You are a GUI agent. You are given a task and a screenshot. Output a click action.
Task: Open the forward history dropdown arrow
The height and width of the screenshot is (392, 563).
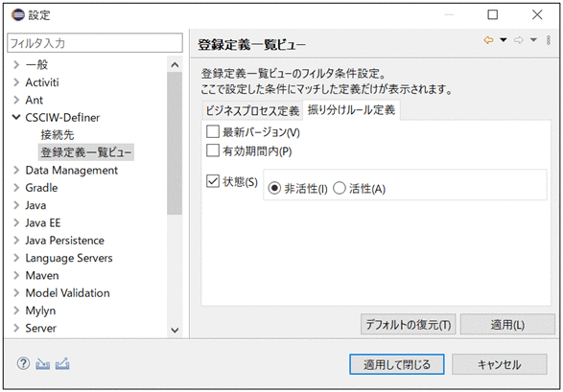(533, 40)
